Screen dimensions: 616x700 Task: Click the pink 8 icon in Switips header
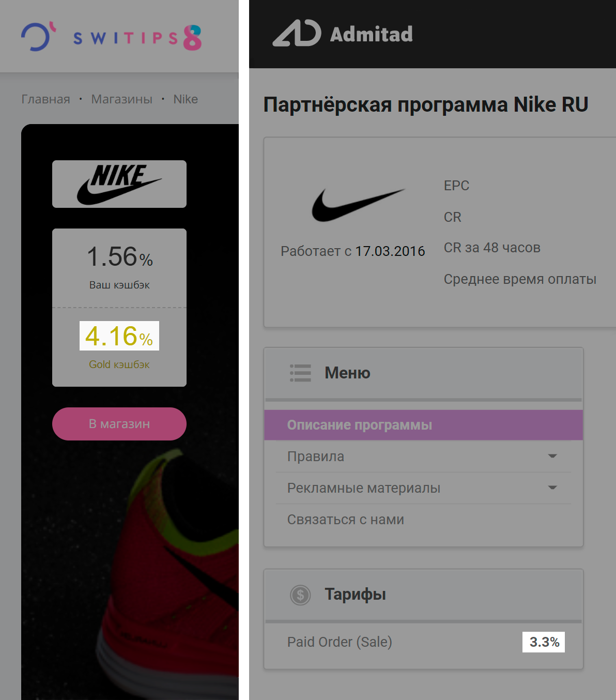pyautogui.click(x=192, y=38)
